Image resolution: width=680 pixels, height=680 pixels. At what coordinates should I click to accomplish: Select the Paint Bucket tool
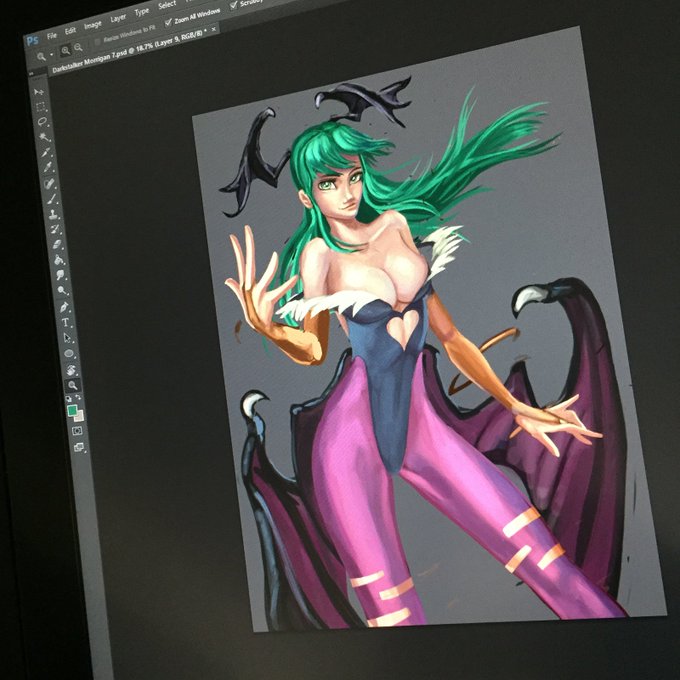(59, 260)
